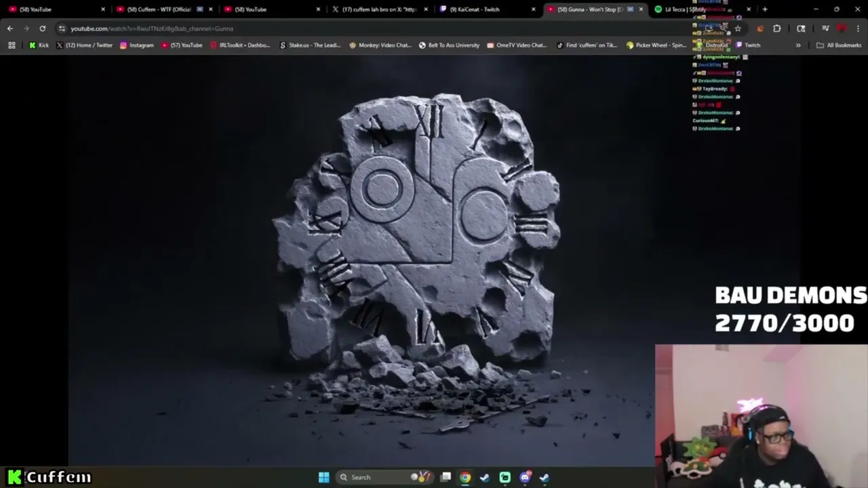Open the Kick app icon on the taskbar
868x488 pixels.
pyautogui.click(x=505, y=477)
